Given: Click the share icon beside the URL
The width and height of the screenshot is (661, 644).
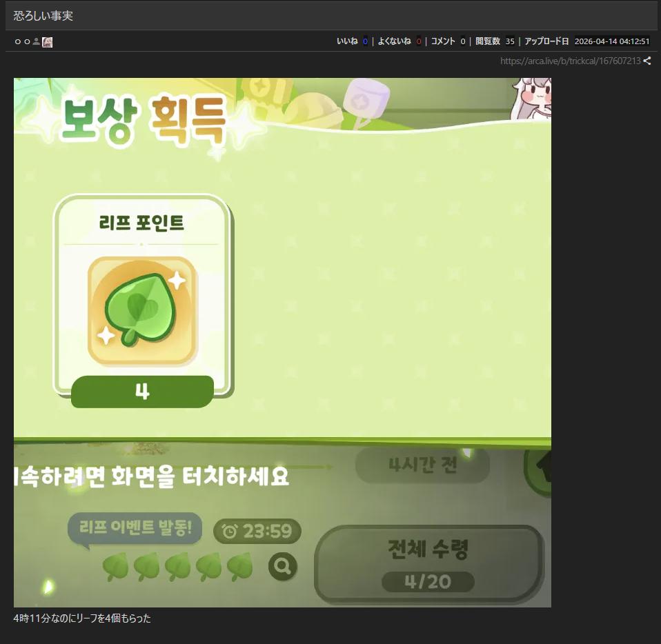Looking at the screenshot, I should point(647,61).
